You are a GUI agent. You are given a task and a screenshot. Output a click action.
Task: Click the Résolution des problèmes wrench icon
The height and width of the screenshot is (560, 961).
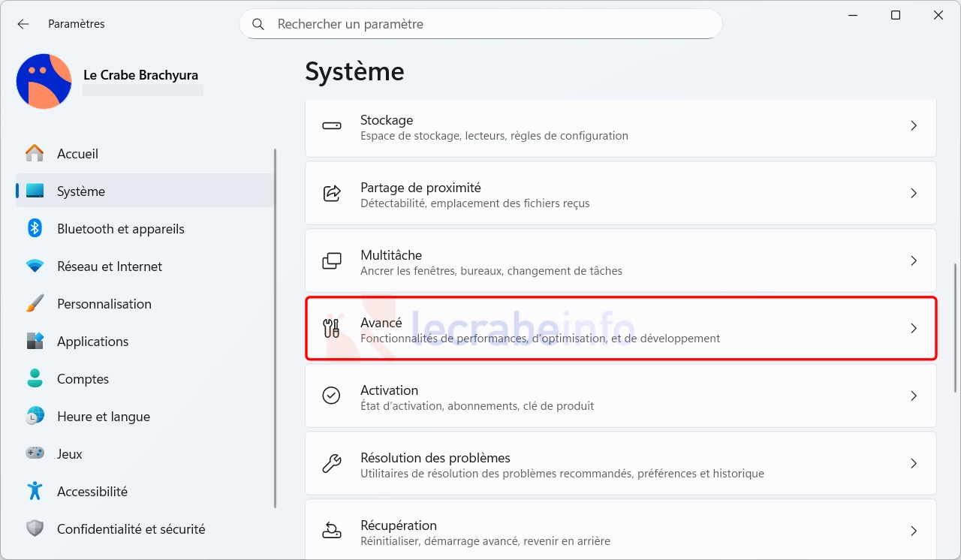click(332, 463)
